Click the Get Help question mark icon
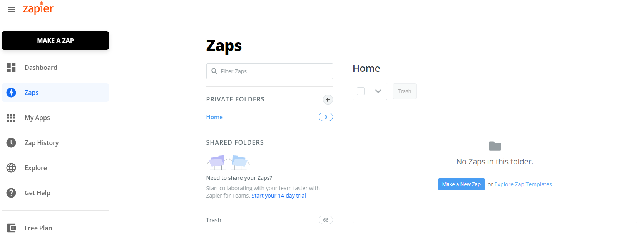This screenshot has width=644, height=233. coord(11,193)
